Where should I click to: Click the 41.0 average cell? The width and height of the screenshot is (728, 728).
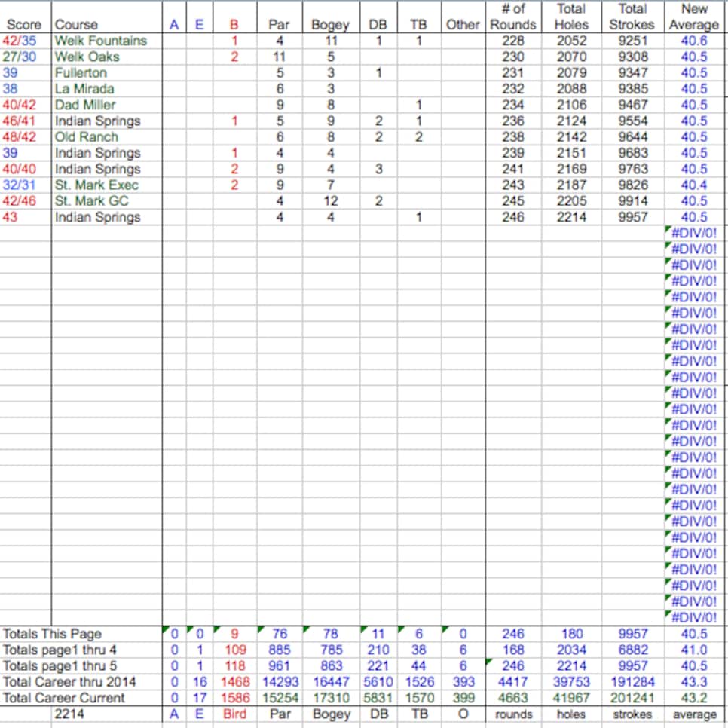pyautogui.click(x=694, y=650)
